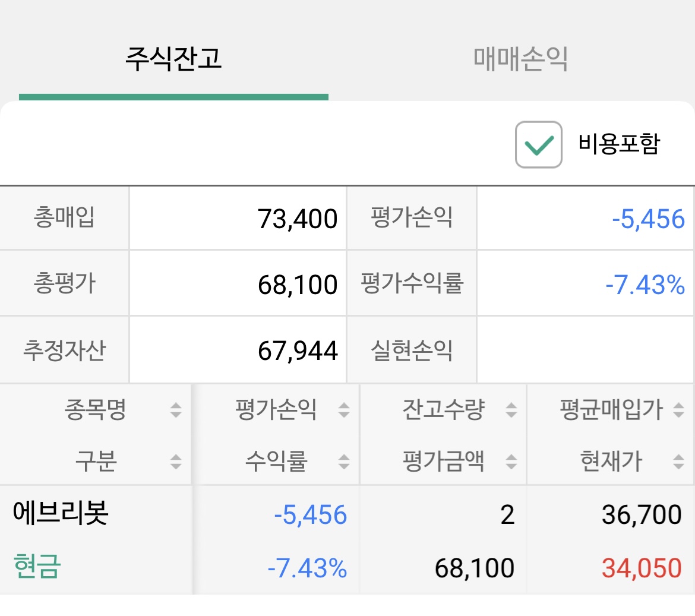Image resolution: width=695 pixels, height=616 pixels.
Task: Sort by 구분 using its sort arrows
Action: pos(176,462)
